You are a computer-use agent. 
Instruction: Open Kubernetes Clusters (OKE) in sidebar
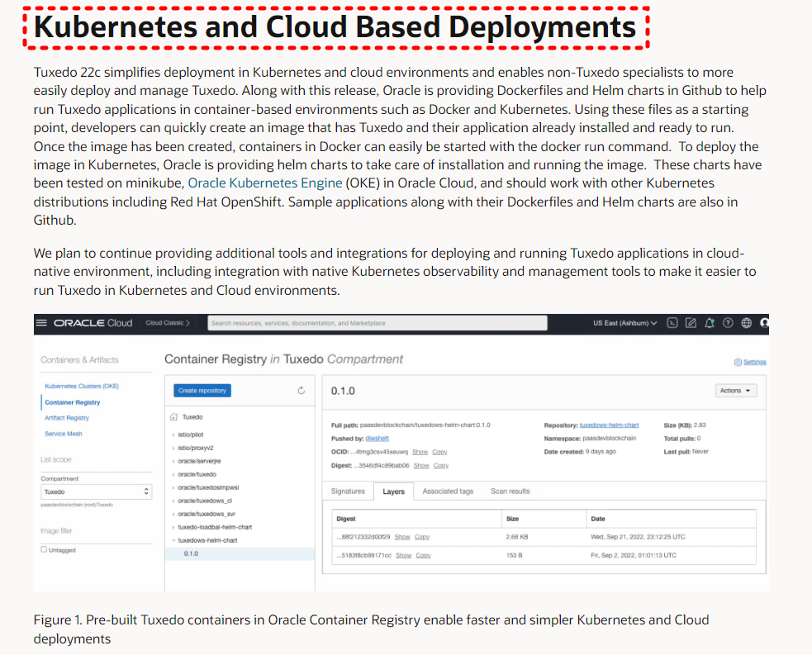[x=82, y=387]
